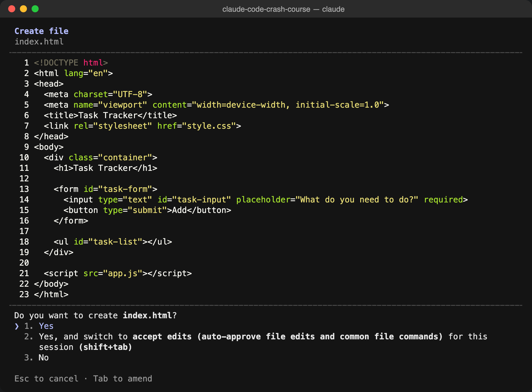Click the closing body tag line

(x=51, y=284)
